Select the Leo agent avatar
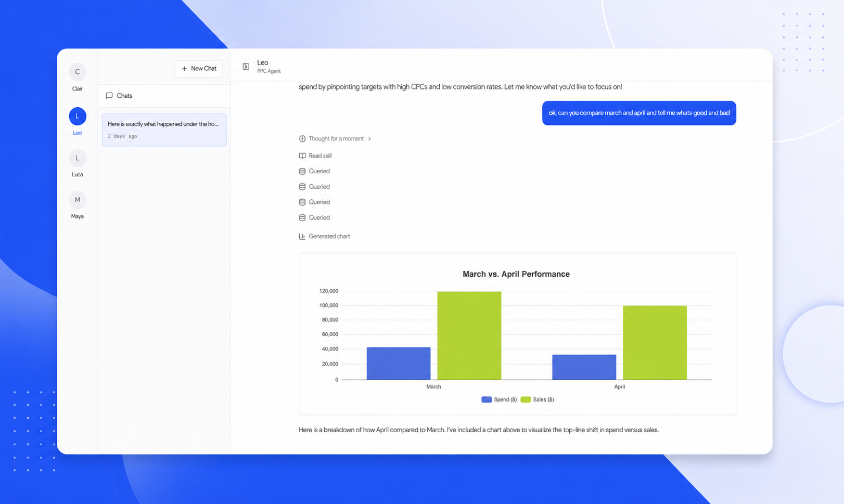 pyautogui.click(x=78, y=116)
